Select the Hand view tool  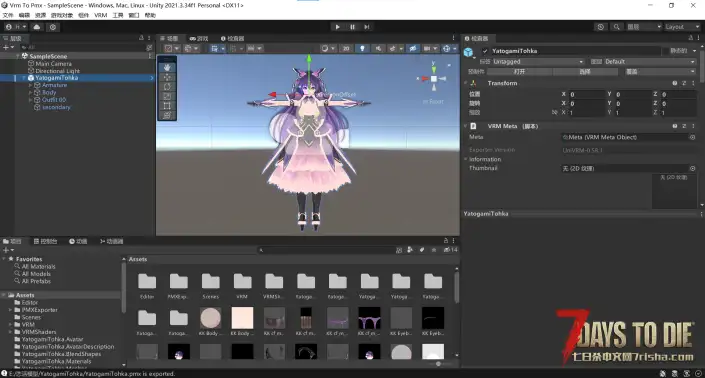pos(167,67)
